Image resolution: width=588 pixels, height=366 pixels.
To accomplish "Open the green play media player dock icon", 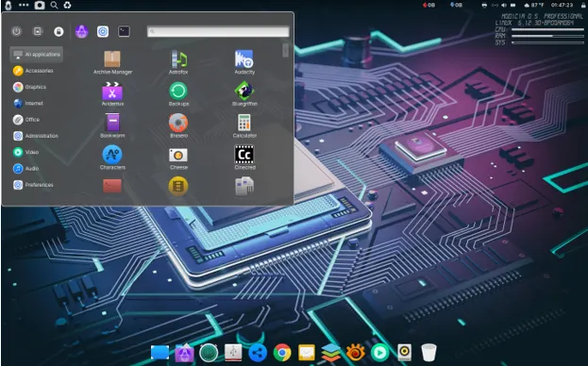I will [379, 353].
